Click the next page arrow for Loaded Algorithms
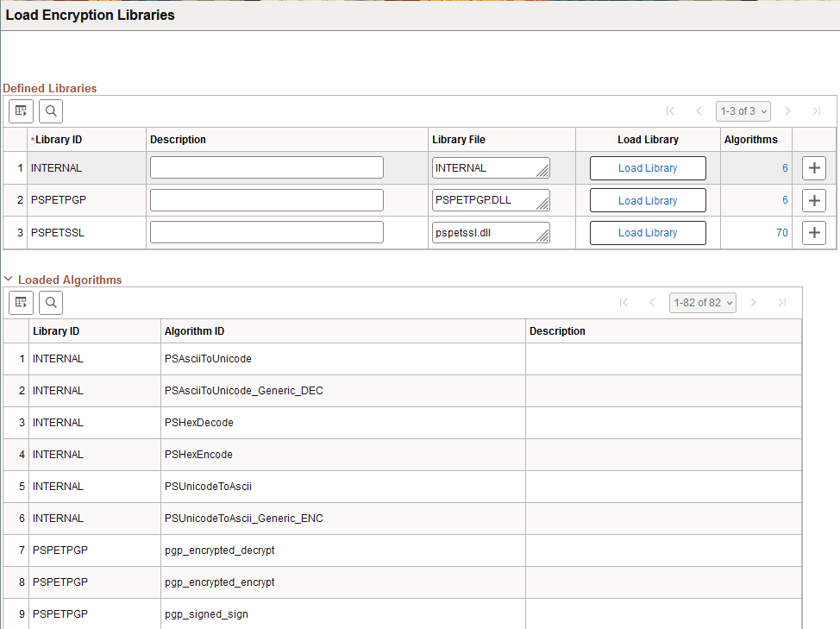 click(x=754, y=302)
